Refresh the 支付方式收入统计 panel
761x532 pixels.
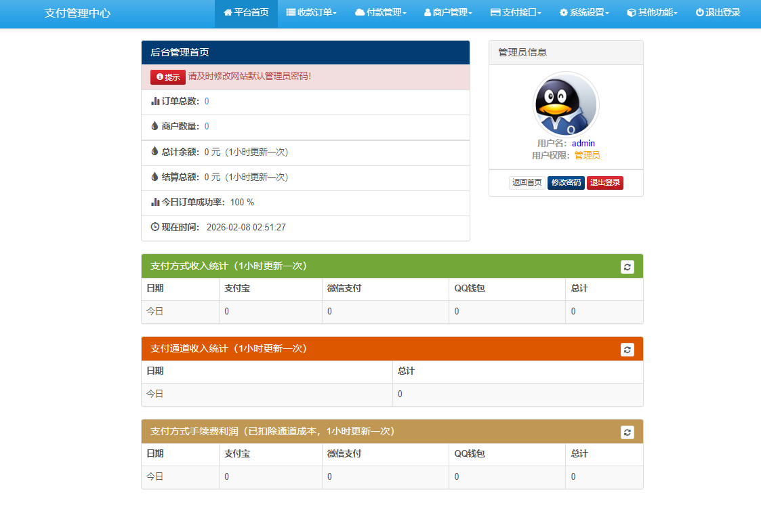click(x=627, y=266)
